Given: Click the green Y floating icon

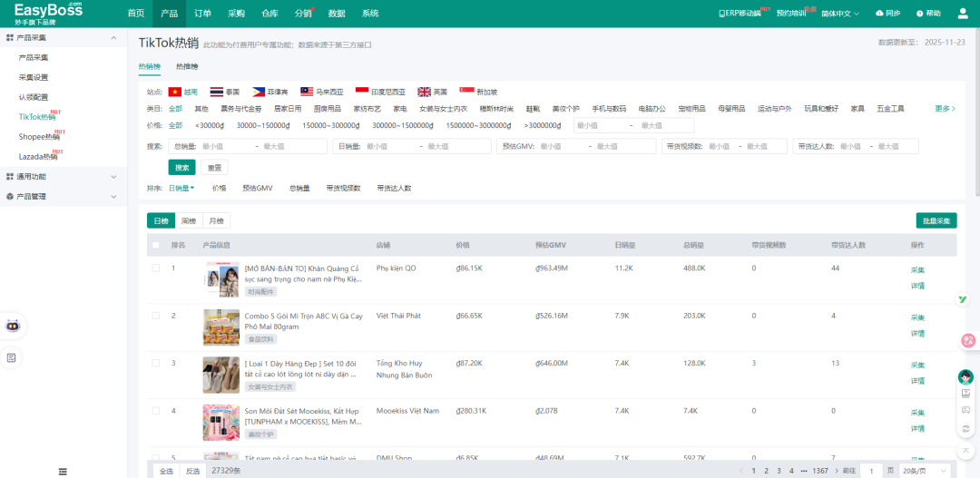Looking at the screenshot, I should 964,300.
